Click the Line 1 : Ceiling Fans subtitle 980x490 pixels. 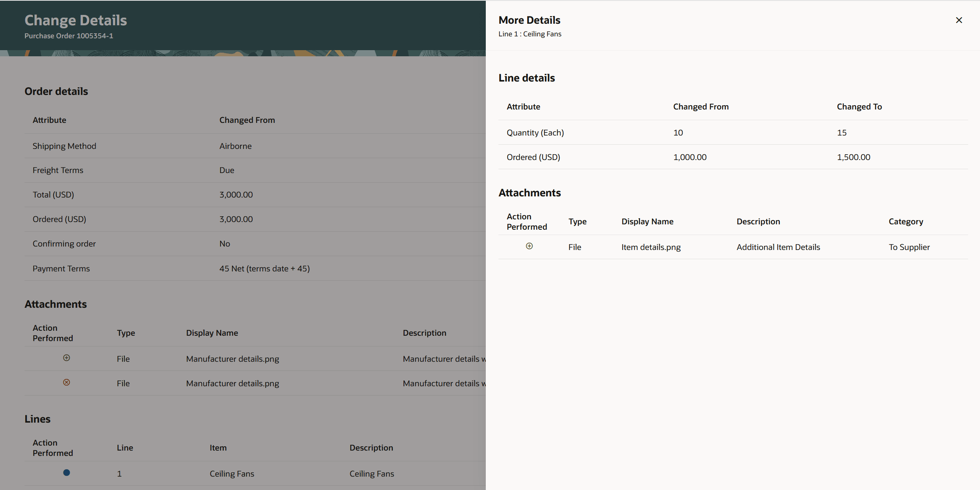[x=530, y=34]
